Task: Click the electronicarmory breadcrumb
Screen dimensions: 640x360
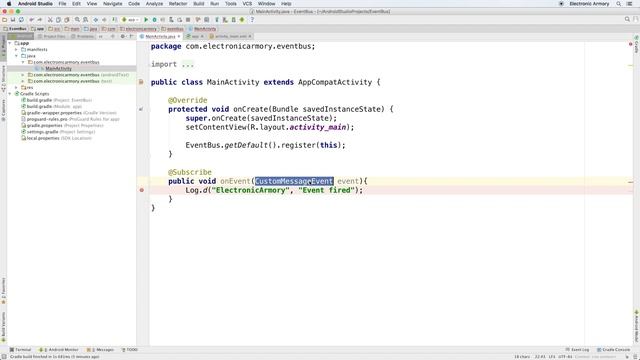Action: (138, 29)
